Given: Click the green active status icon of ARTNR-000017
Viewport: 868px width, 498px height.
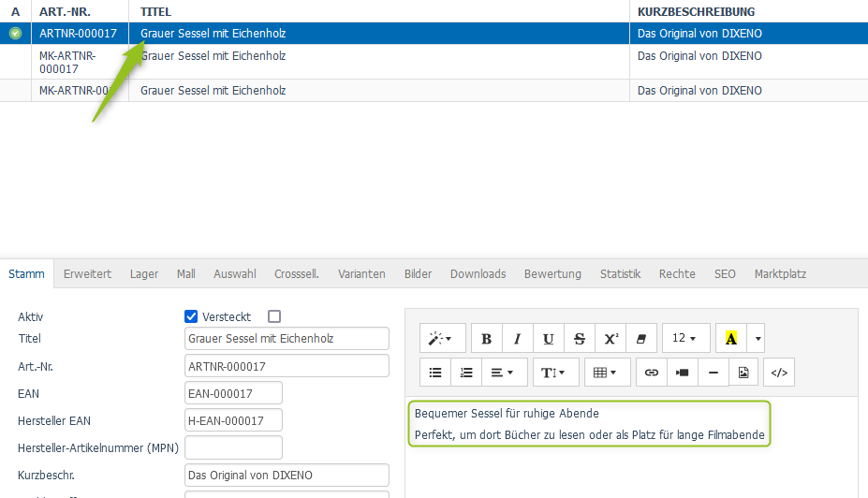Looking at the screenshot, I should click(x=16, y=33).
